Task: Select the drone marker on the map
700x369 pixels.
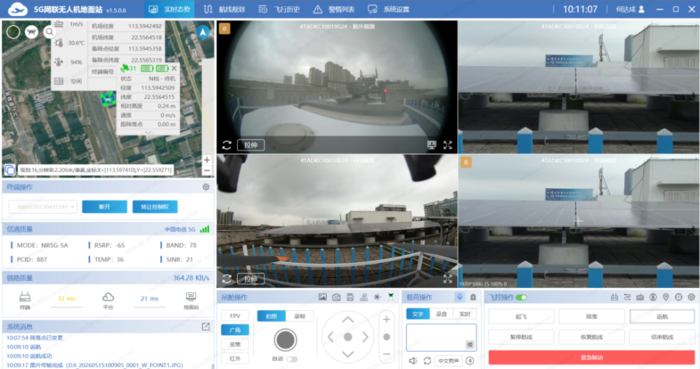Action: 108,99
